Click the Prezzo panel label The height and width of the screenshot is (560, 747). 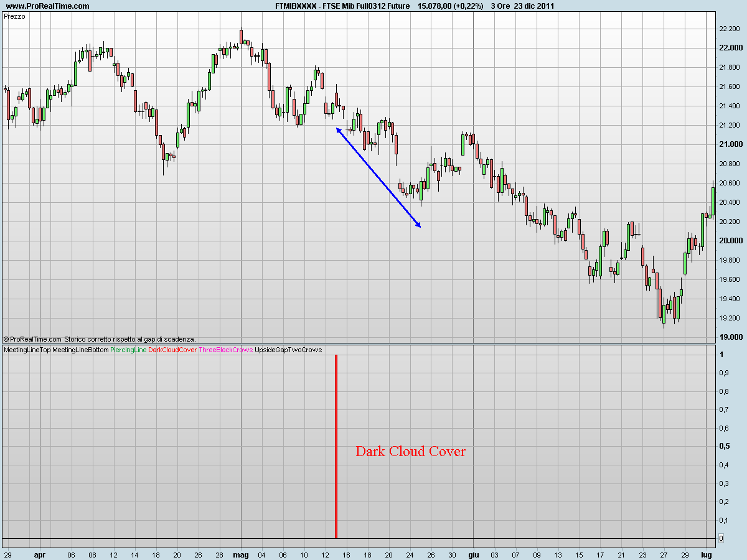pyautogui.click(x=15, y=17)
